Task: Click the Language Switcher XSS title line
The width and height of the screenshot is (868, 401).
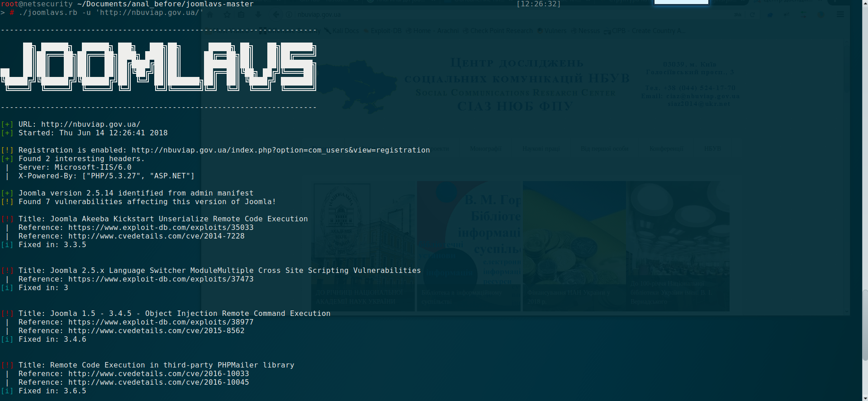Action: click(x=219, y=270)
